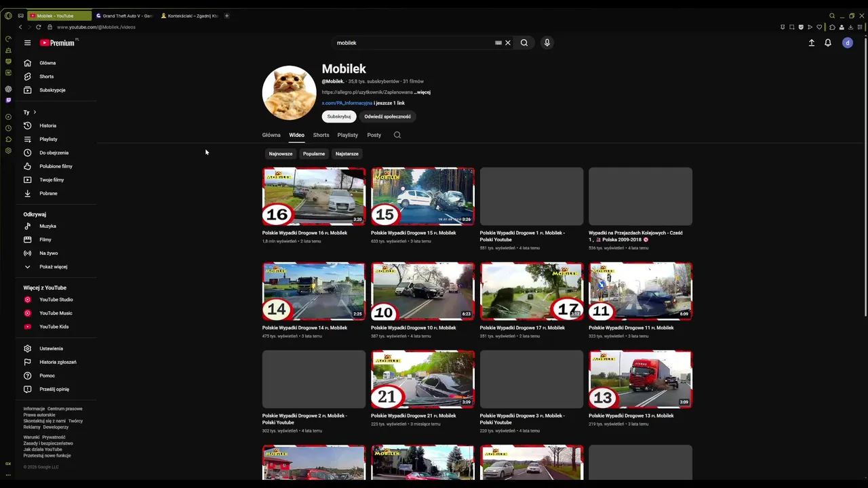The width and height of the screenshot is (868, 488).
Task: Open Polskie Wypadki Drogowe 21 thumbnail
Action: [422, 380]
